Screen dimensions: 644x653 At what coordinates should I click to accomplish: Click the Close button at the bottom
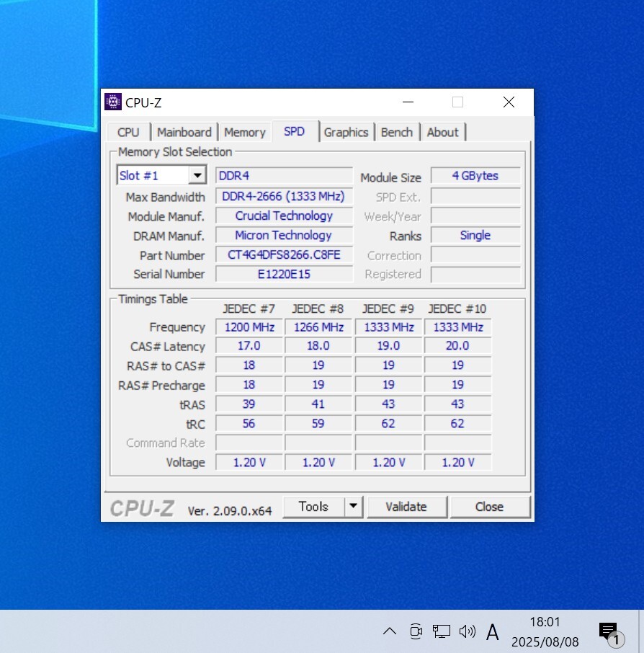pyautogui.click(x=490, y=507)
